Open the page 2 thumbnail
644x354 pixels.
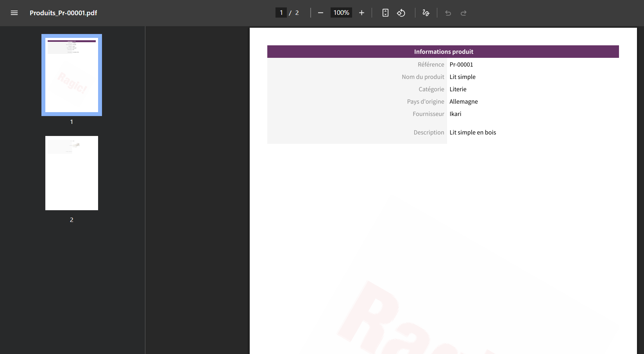(x=72, y=173)
